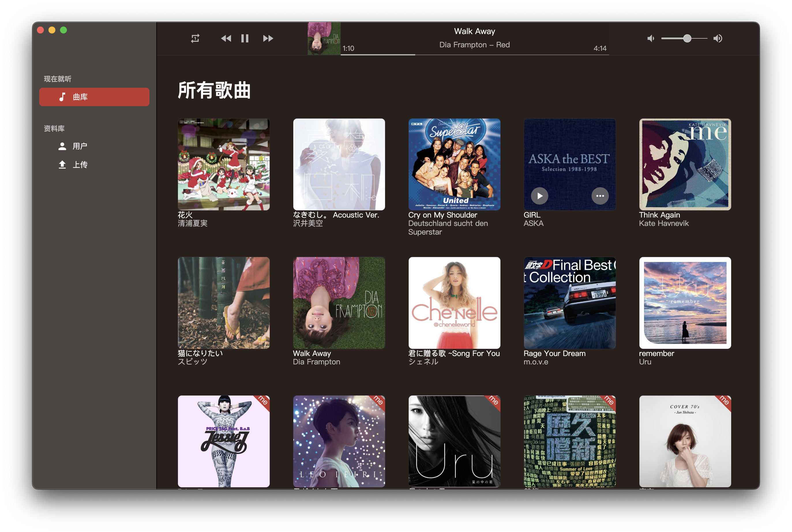
Task: Skip to the next track
Action: pyautogui.click(x=268, y=38)
